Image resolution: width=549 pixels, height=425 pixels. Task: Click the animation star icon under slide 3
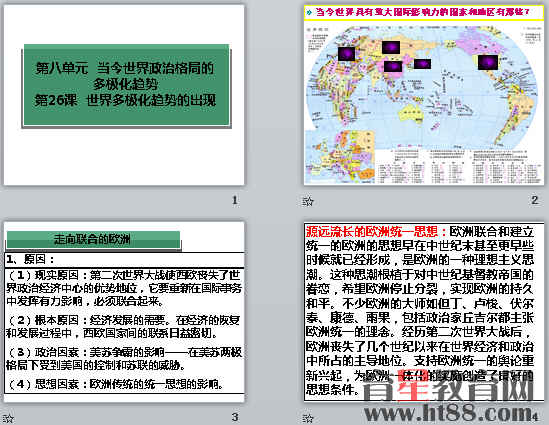point(8,419)
